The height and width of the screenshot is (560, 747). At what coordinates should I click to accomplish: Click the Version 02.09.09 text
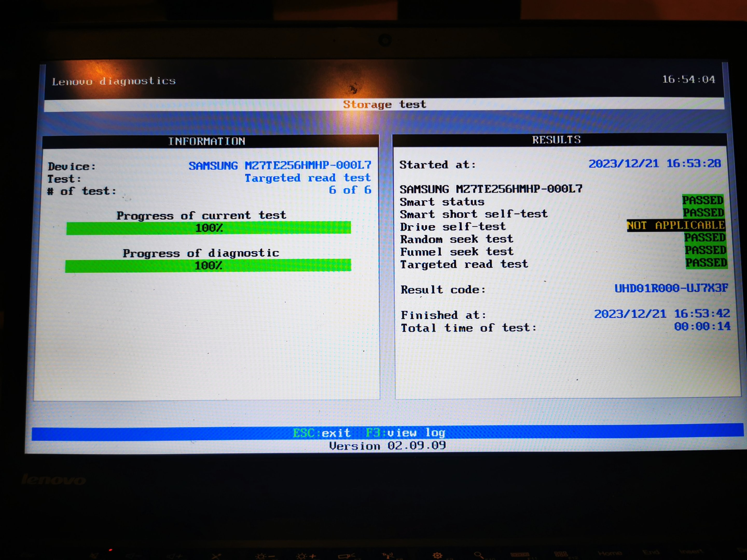point(387,446)
